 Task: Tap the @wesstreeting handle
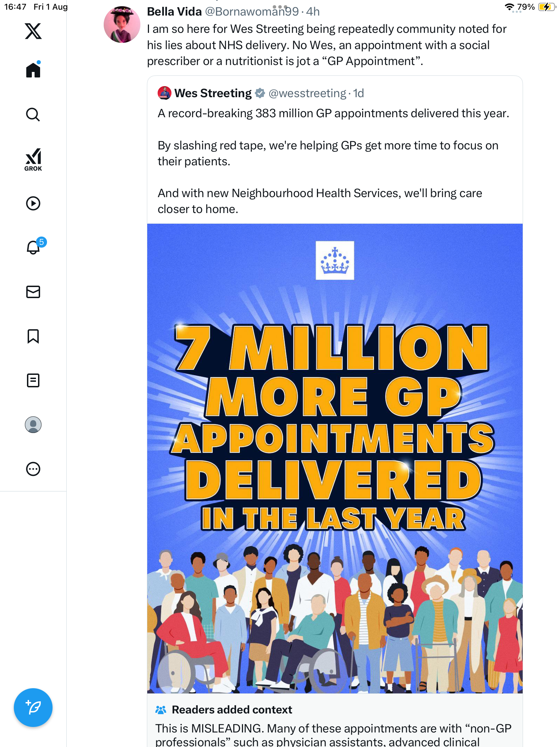click(x=307, y=93)
